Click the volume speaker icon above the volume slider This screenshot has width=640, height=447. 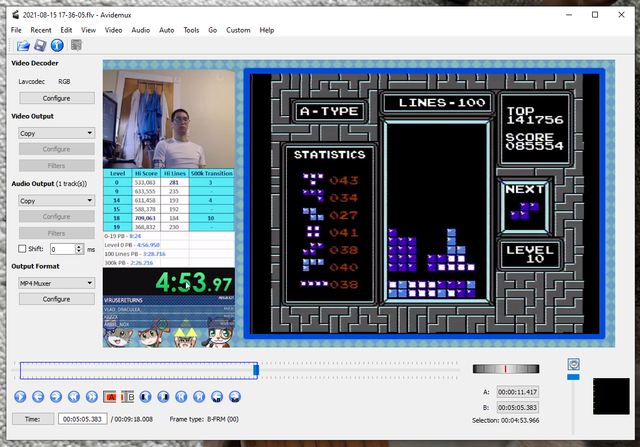[x=573, y=364]
